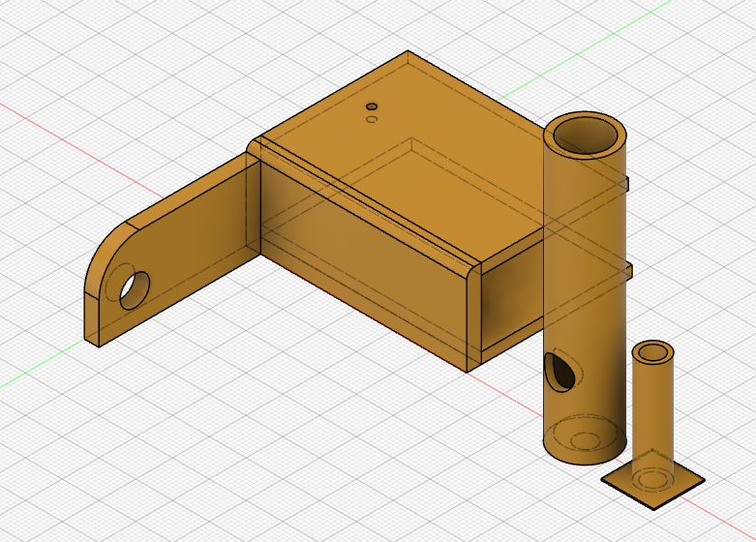Click the large round hole in the bracket arm

point(135,289)
